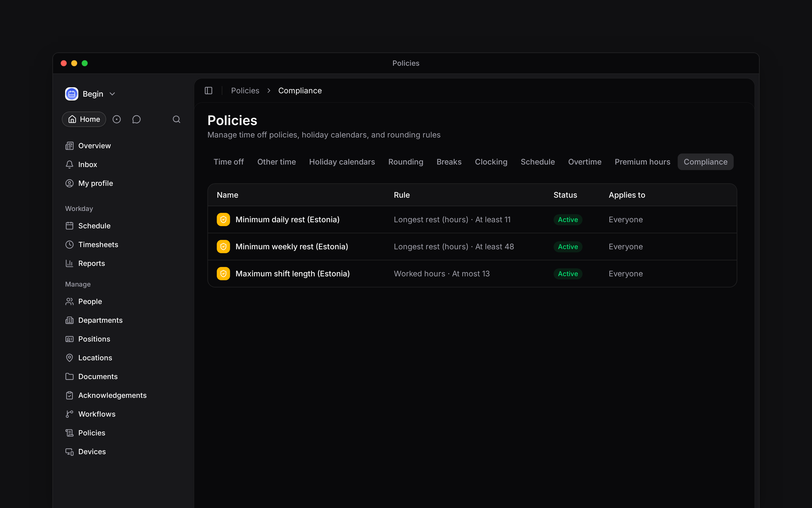Click Everyone in Maximum shift length row
The image size is (812, 508).
(x=626, y=274)
